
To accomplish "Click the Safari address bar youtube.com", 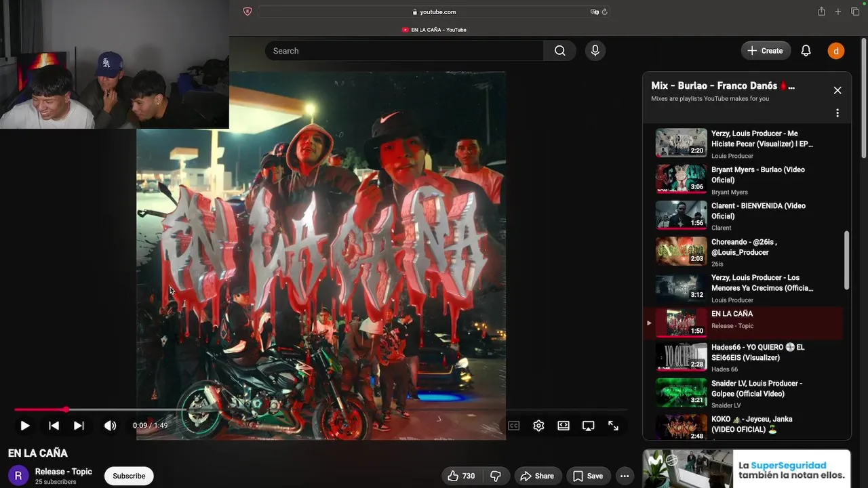I will click(x=433, y=12).
